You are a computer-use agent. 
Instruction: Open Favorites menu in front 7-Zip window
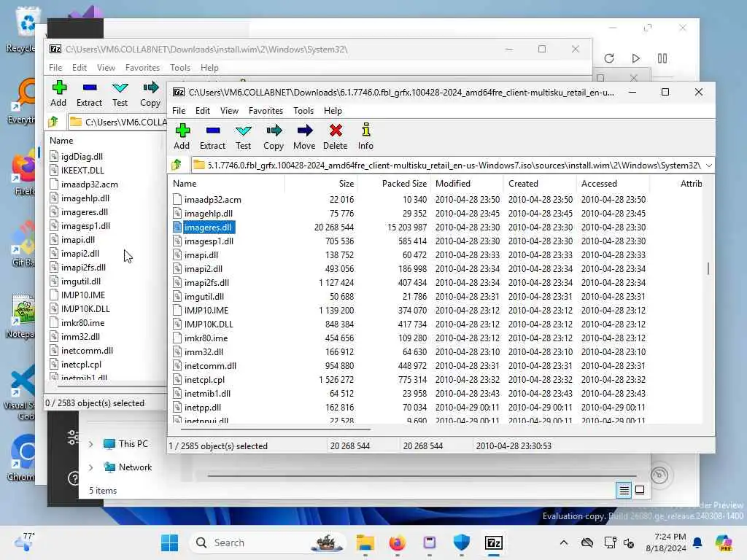click(266, 111)
